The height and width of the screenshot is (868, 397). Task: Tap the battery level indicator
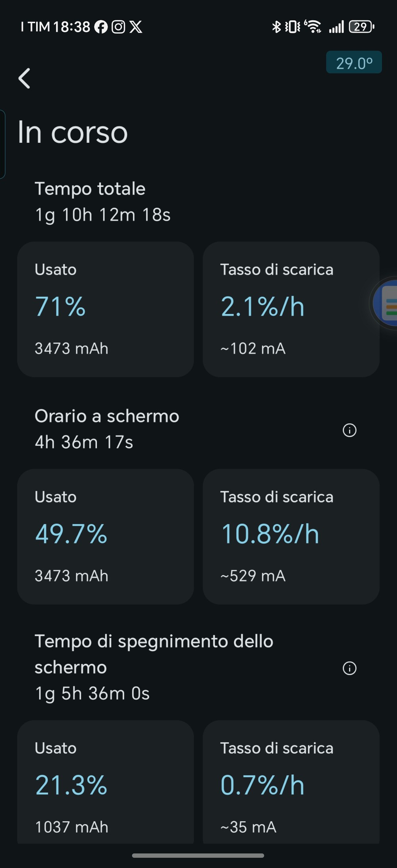(x=361, y=27)
